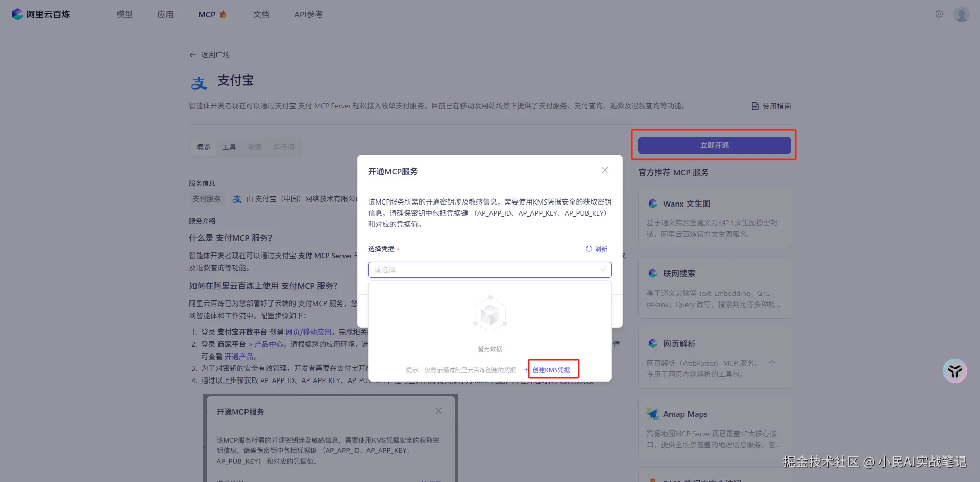Click the 支付宝 page title

coord(236,81)
